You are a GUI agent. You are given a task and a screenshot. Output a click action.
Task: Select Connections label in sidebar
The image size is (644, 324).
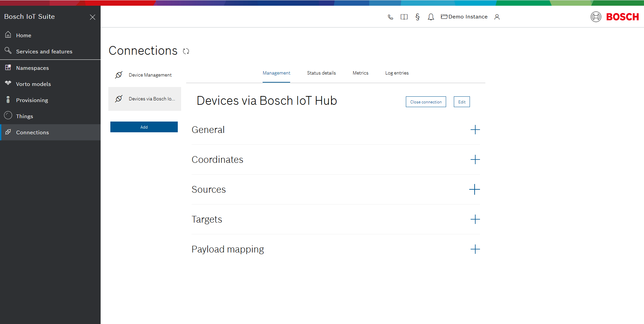click(33, 132)
